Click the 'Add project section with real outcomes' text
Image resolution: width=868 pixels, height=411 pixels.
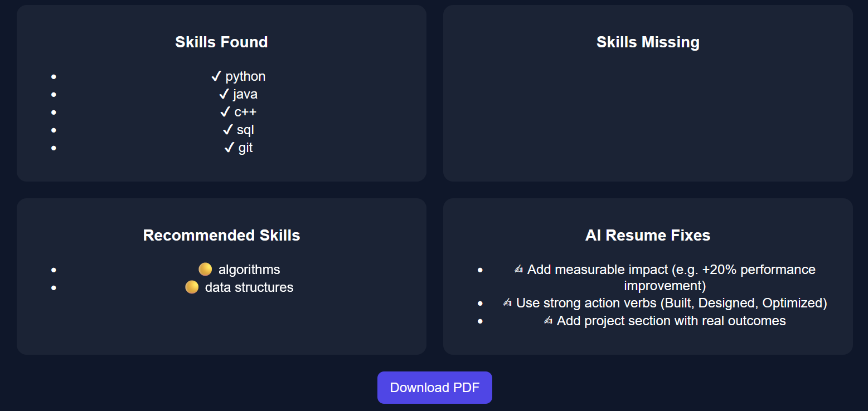pos(671,321)
